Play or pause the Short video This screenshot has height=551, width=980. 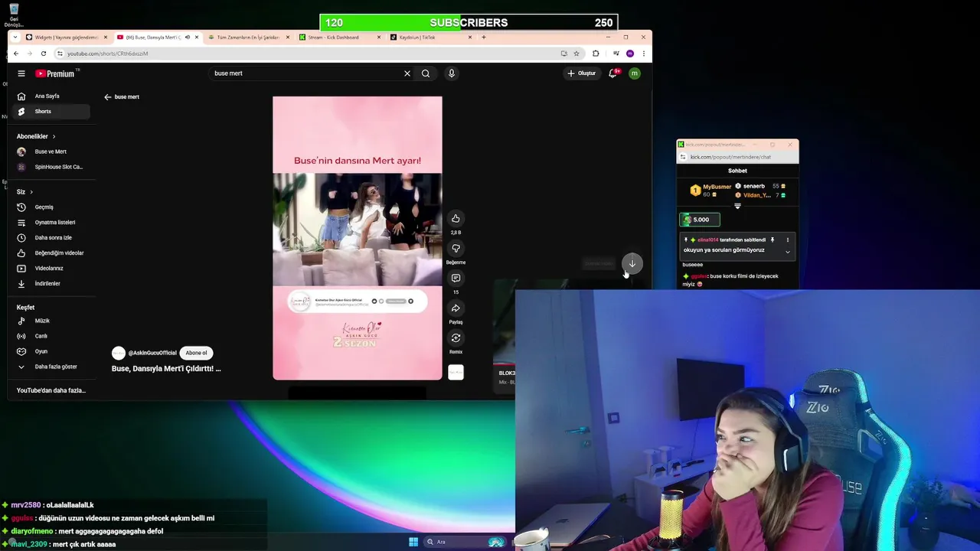(x=358, y=238)
